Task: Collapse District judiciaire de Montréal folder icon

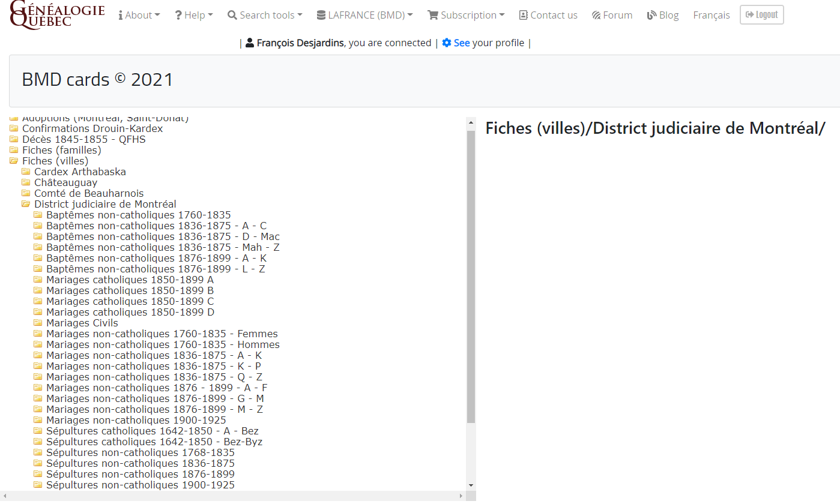Action: (x=26, y=204)
